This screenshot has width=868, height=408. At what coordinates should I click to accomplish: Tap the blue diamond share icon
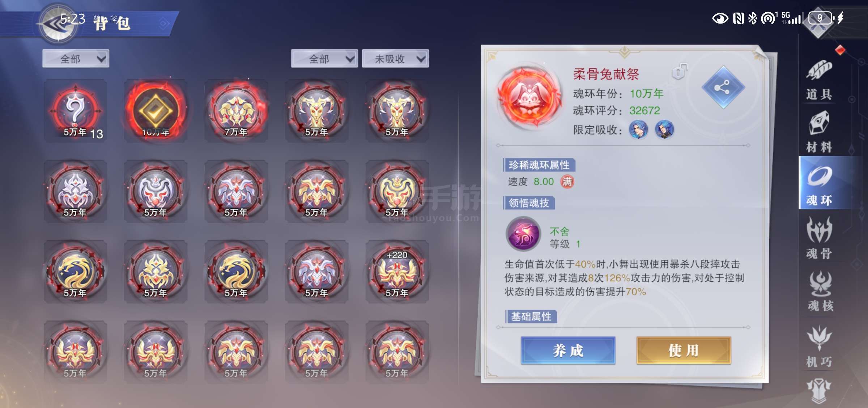tap(723, 87)
